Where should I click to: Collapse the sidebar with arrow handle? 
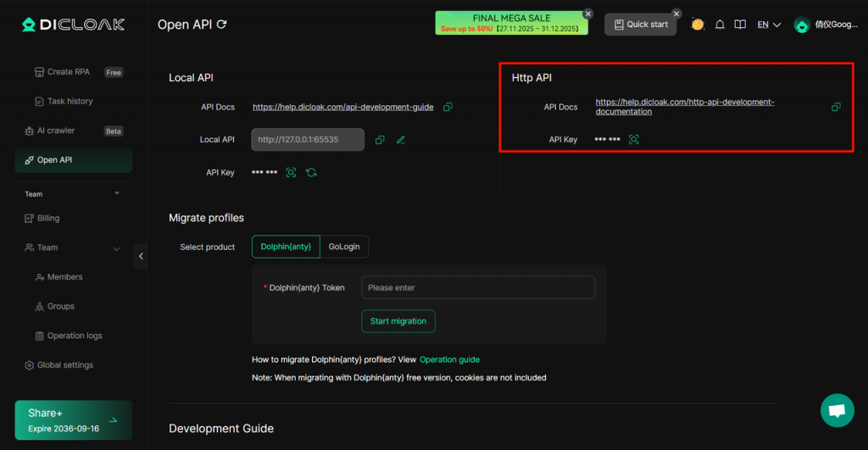coord(141,256)
